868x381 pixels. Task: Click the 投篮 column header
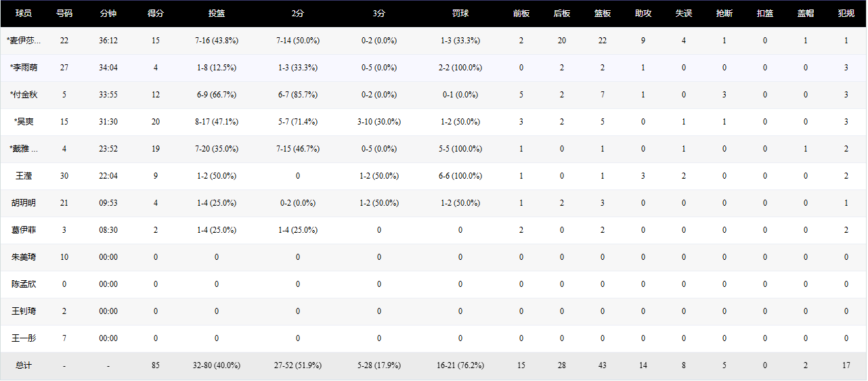[x=217, y=14]
